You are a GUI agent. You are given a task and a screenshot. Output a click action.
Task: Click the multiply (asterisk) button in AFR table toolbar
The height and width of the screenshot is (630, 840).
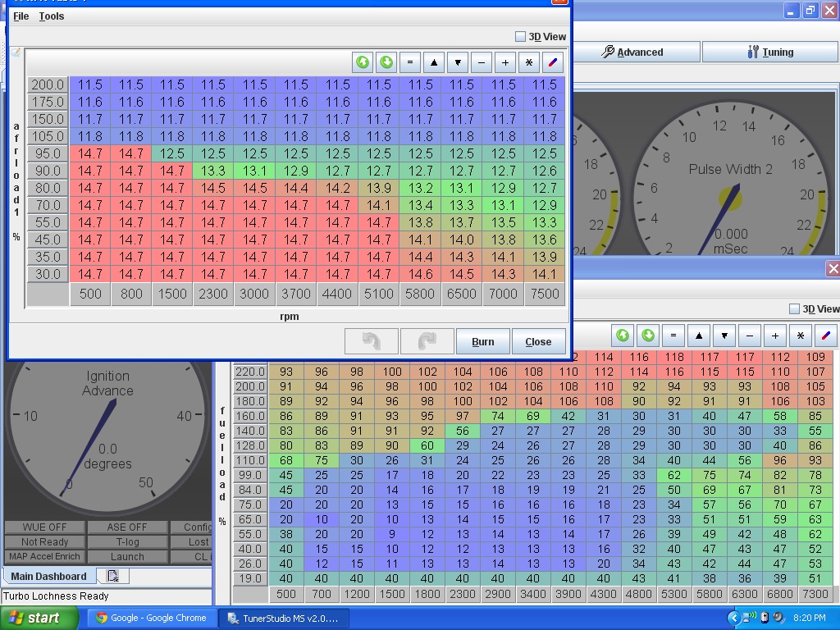coord(529,62)
